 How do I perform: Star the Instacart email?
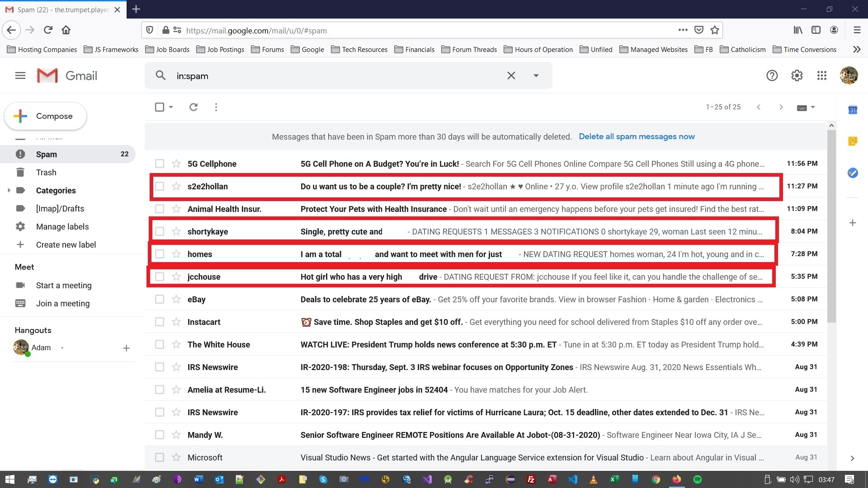coord(176,322)
